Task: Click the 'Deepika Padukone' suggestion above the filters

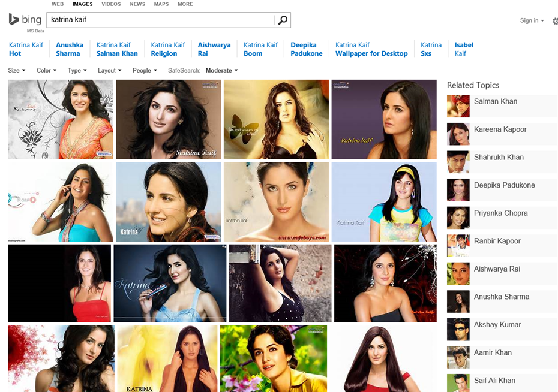Action: 307,49
